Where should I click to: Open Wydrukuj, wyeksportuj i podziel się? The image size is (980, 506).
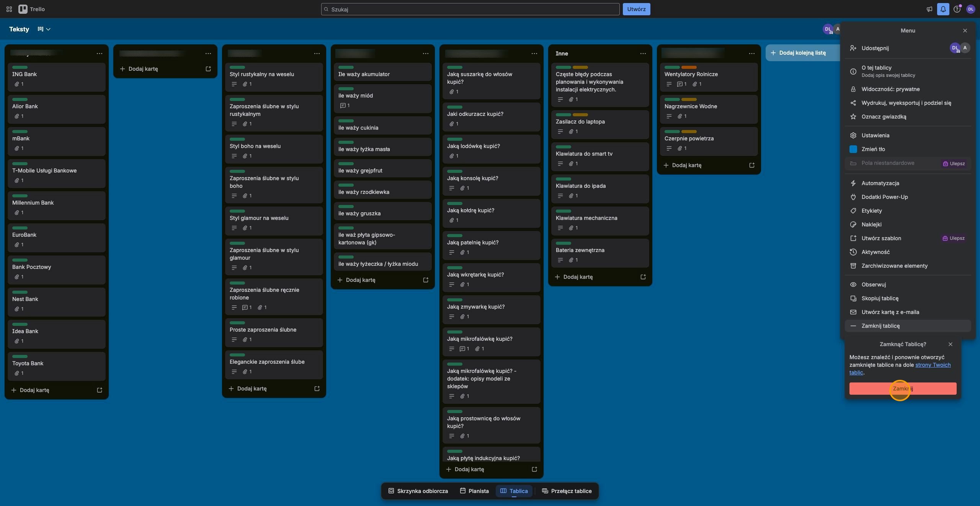click(x=908, y=103)
